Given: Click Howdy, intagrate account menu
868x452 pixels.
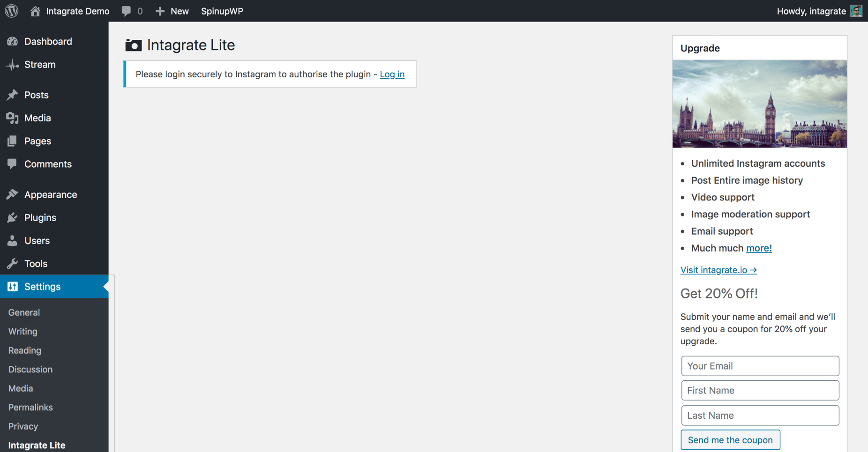Looking at the screenshot, I should coord(811,11).
